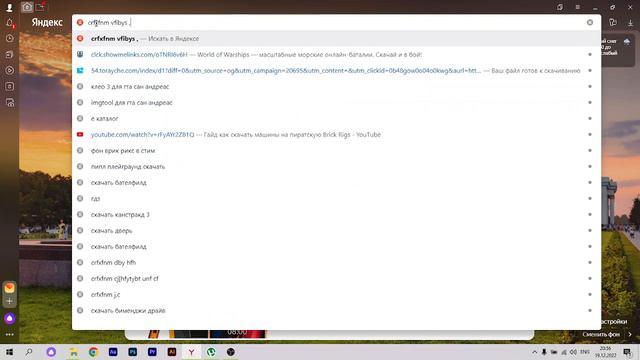Select the 'imgtool для гта сан андреас' suggestion

[336, 102]
